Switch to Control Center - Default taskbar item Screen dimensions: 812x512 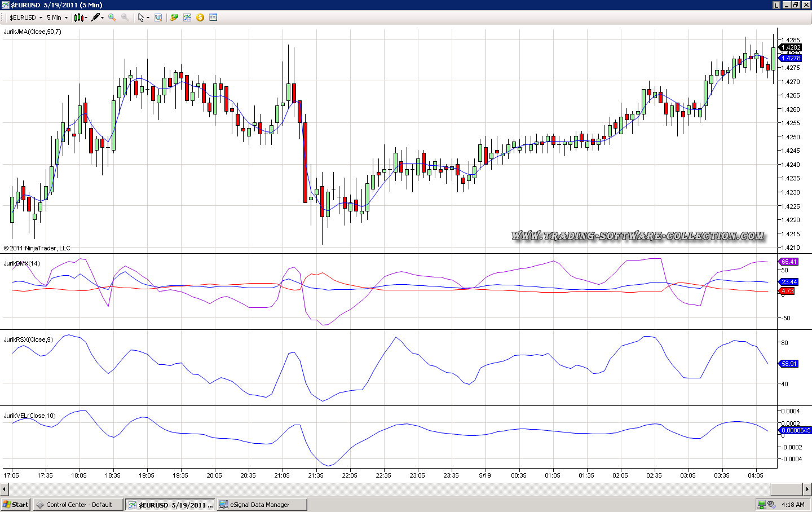coord(78,505)
